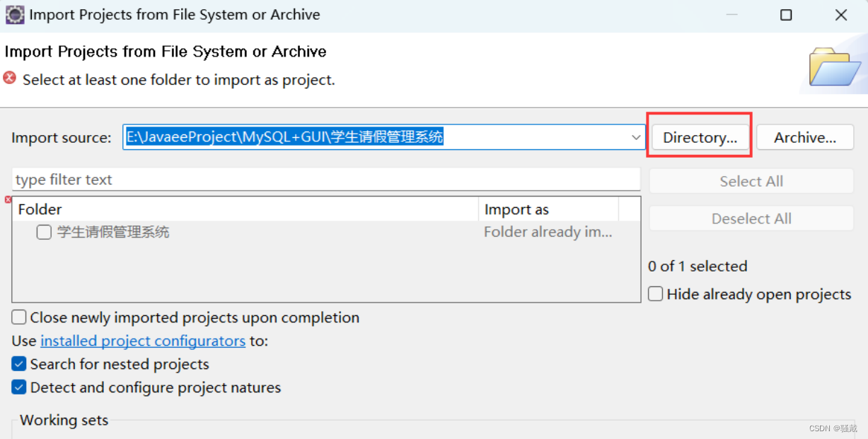Uncheck Search for nested projects
The height and width of the screenshot is (439, 868).
[x=18, y=364]
